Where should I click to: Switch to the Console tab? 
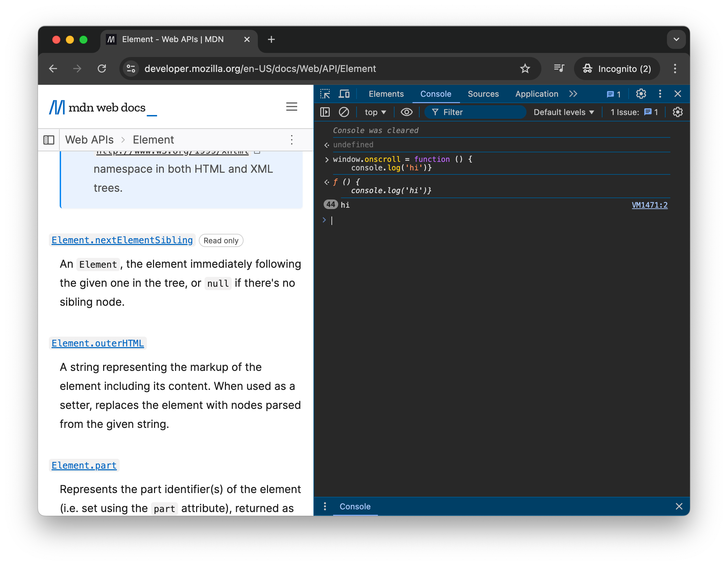[x=436, y=94]
